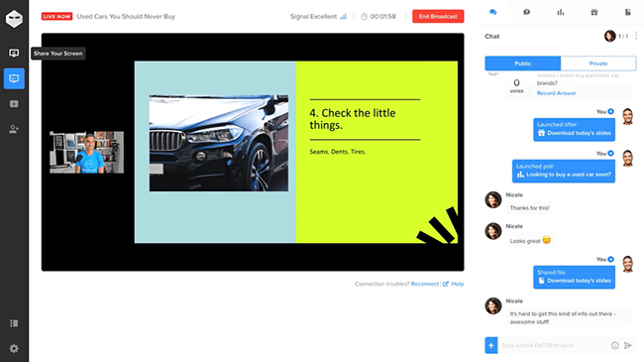The width and height of the screenshot is (644, 362).
Task: Click the blue badge by You above Launched poll
Action: tap(610, 154)
